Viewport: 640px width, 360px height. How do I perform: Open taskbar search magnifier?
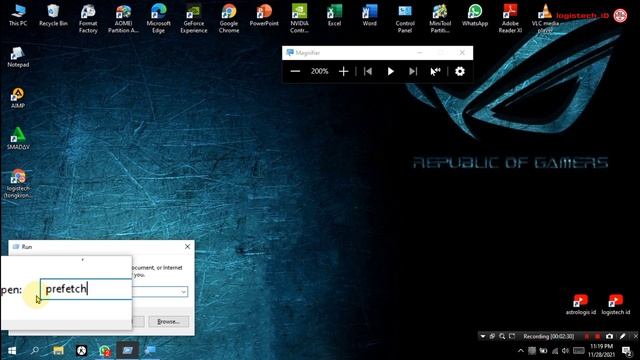pyautogui.click(x=35, y=350)
